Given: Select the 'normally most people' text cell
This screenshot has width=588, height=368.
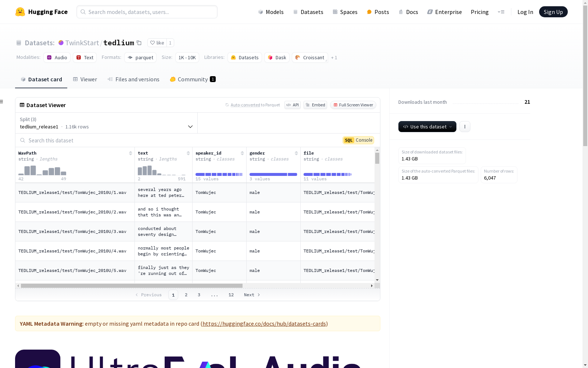Looking at the screenshot, I should [164, 251].
